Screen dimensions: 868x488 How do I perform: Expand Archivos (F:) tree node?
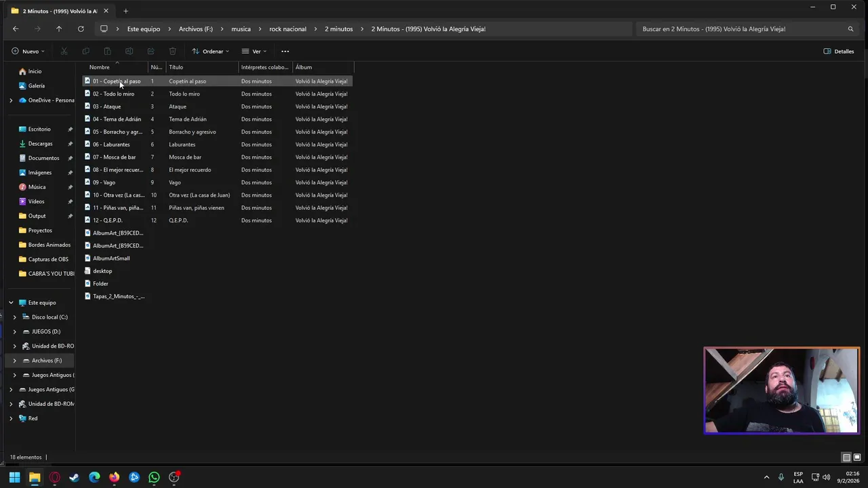click(15, 361)
